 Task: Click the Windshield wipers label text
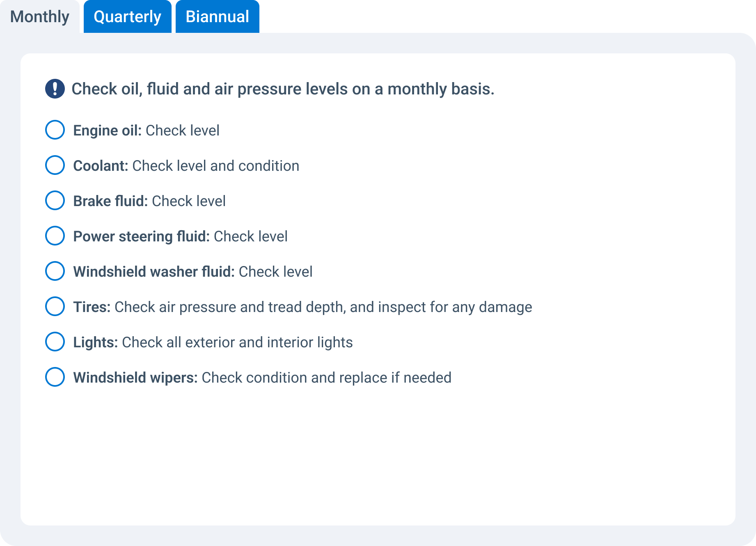tap(135, 377)
